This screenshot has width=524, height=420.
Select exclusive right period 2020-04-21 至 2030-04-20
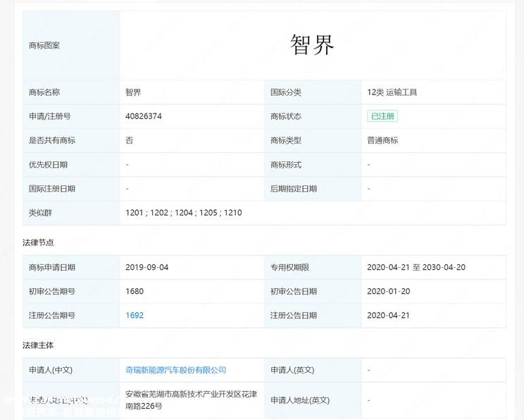coord(416,267)
